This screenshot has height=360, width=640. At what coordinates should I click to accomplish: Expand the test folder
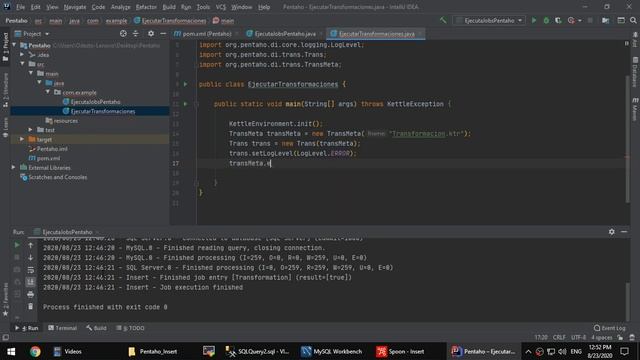pos(31,129)
